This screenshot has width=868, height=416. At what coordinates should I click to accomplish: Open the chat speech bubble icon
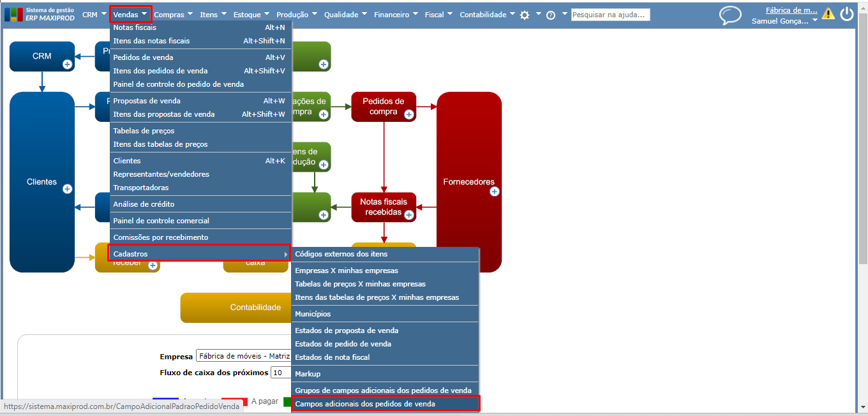(x=730, y=15)
